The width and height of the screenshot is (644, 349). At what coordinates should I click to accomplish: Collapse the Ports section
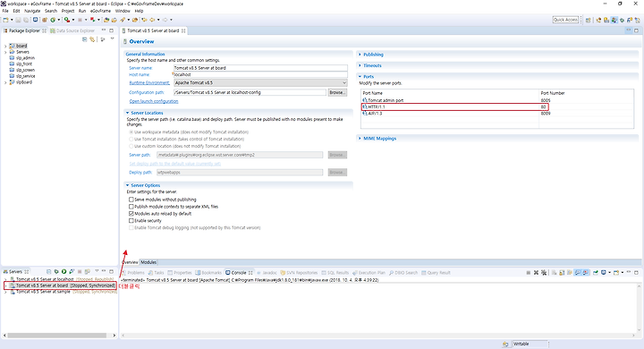click(360, 76)
